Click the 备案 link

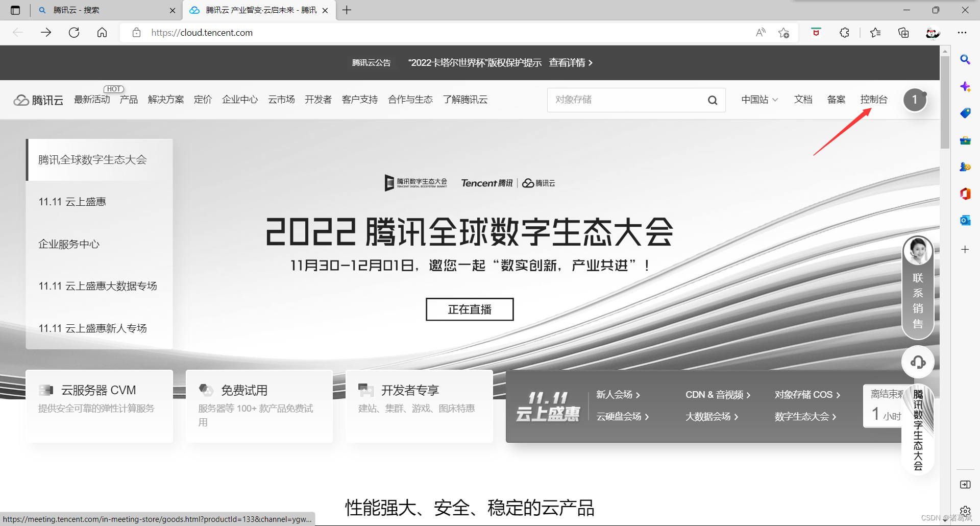836,100
